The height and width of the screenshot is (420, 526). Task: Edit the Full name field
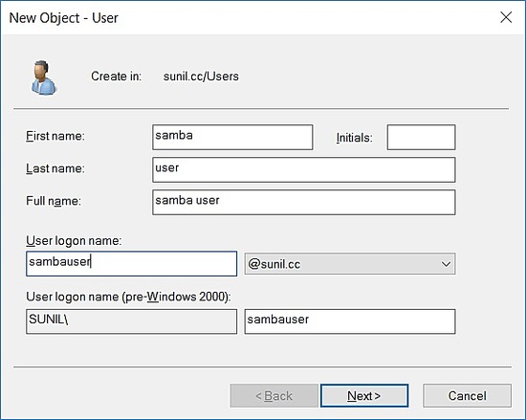pyautogui.click(x=303, y=202)
